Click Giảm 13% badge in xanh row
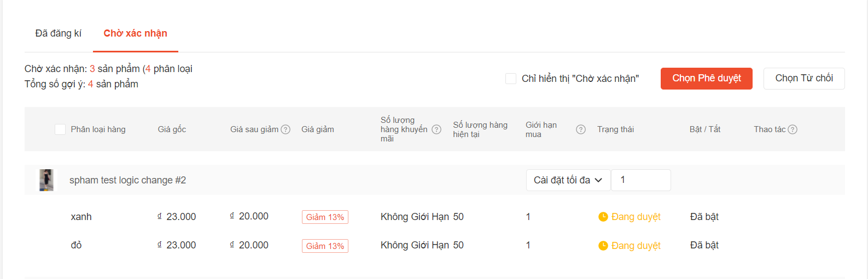Screen dimensions: 868x279 point(325,217)
